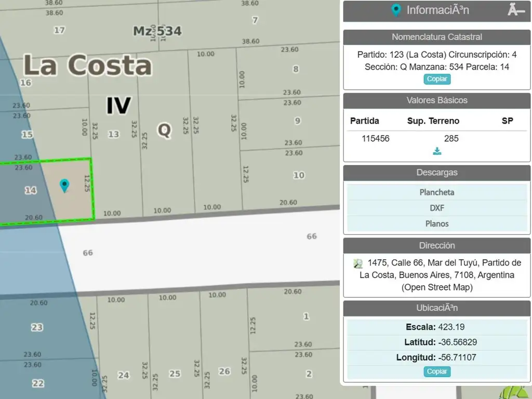This screenshot has height=399, width=532.
Task: Copy the Nomenclatura Catastral text
Action: click(437, 79)
